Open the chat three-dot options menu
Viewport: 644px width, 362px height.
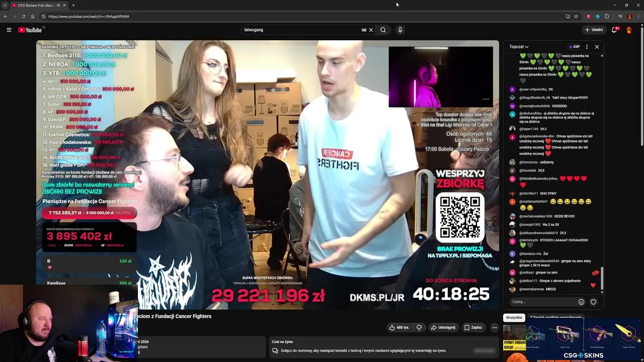(x=587, y=47)
